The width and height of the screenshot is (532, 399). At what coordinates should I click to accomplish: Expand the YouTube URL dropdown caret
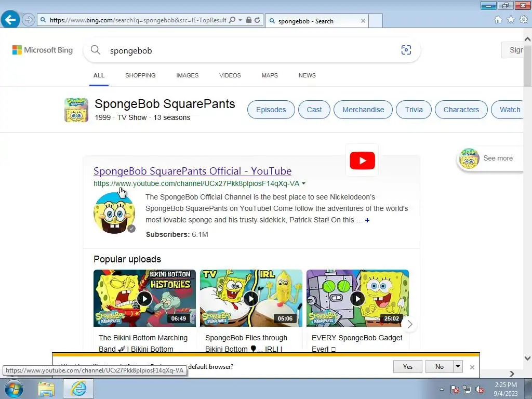pyautogui.click(x=303, y=183)
